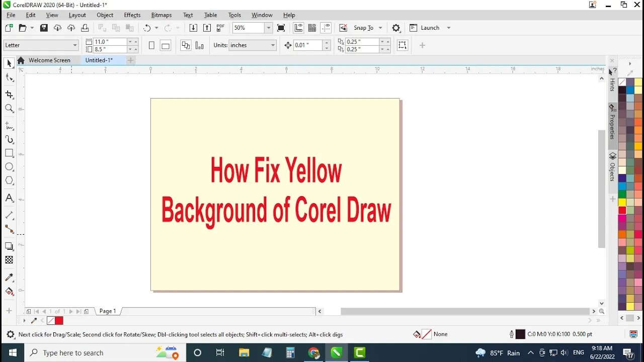The height and width of the screenshot is (362, 644).
Task: Set Landscape page orientation
Action: point(165,45)
